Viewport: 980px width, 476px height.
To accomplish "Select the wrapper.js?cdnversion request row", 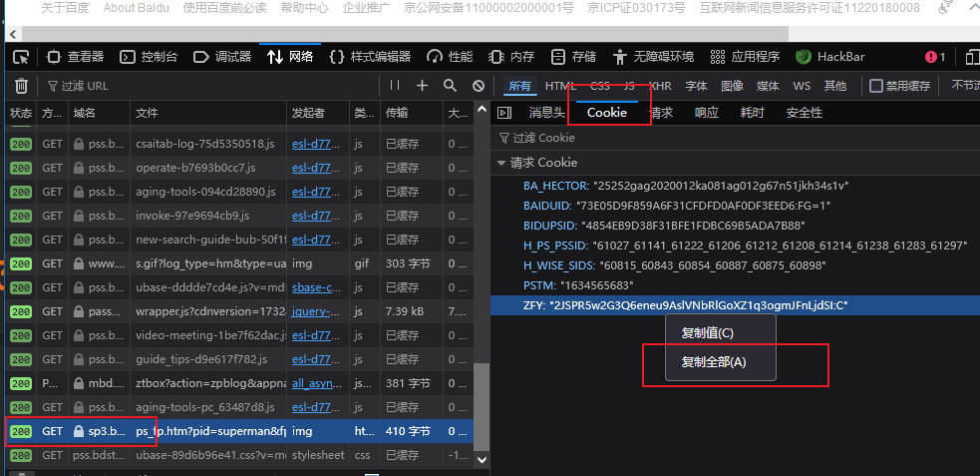I will pyautogui.click(x=238, y=311).
